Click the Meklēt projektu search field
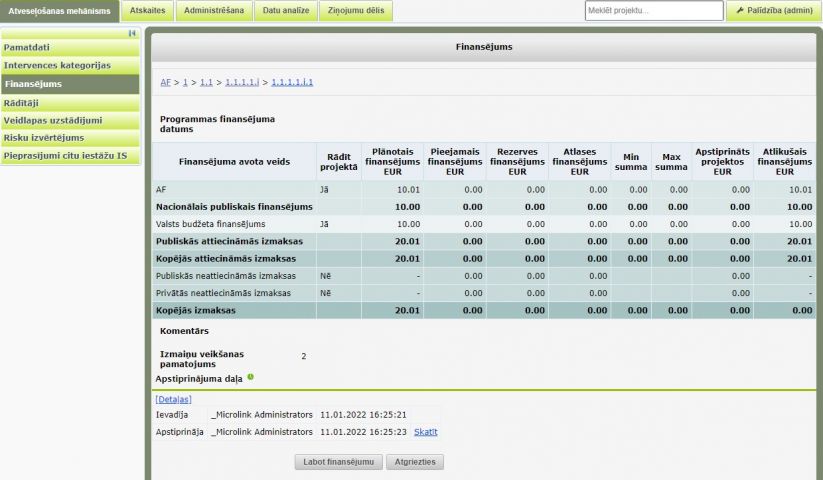Image resolution: width=823 pixels, height=480 pixels. pyautogui.click(x=653, y=11)
